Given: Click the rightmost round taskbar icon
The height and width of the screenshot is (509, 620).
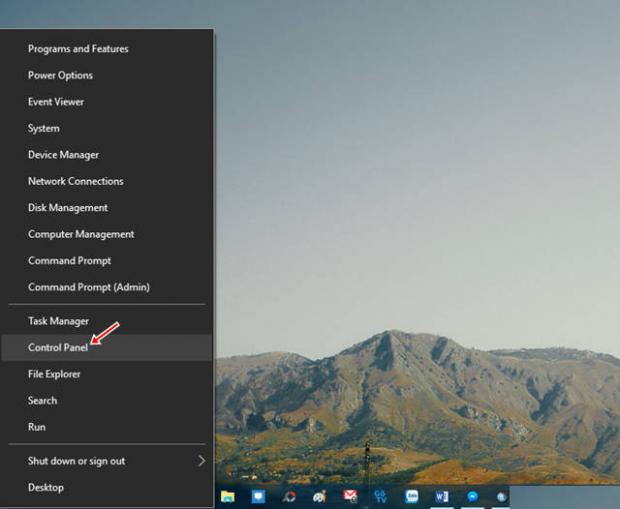Looking at the screenshot, I should [x=501, y=496].
